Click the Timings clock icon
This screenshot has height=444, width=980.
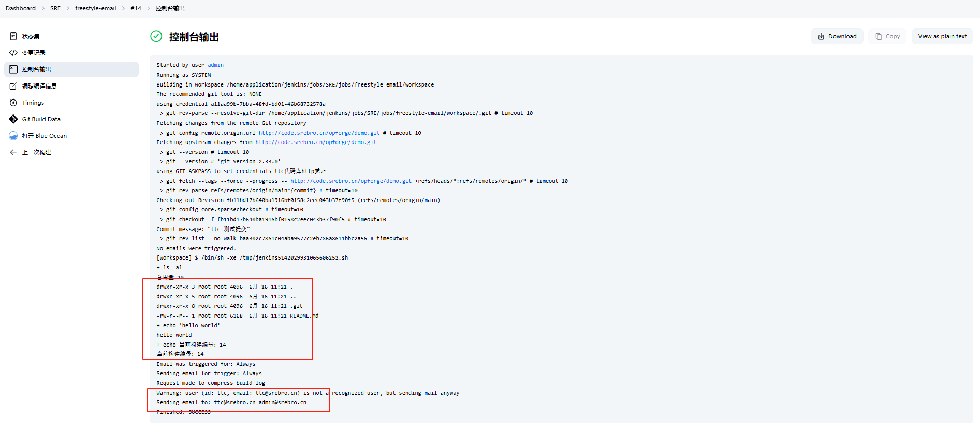pos(13,103)
